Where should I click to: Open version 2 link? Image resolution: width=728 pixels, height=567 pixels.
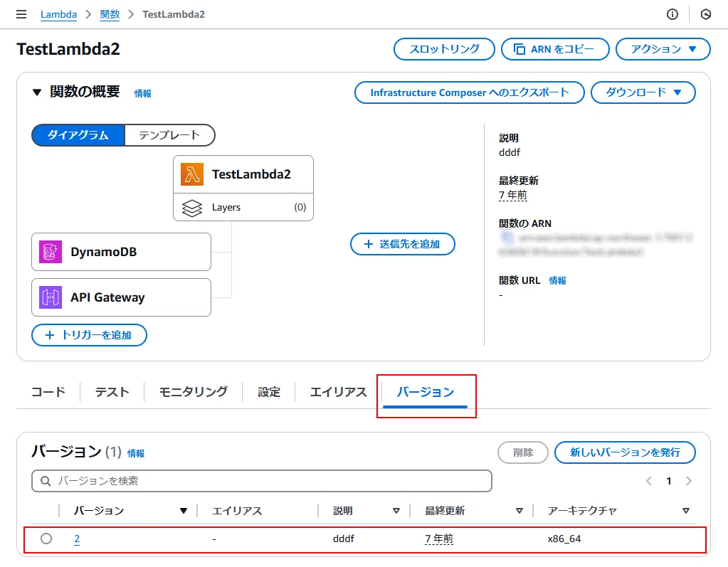click(77, 539)
